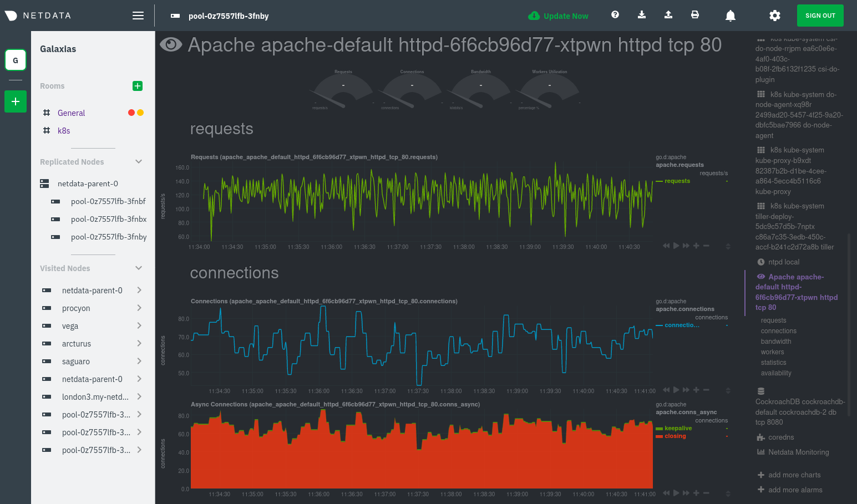Image resolution: width=857 pixels, height=504 pixels.
Task: Click play on Requests chart toolbox
Action: [x=676, y=246]
